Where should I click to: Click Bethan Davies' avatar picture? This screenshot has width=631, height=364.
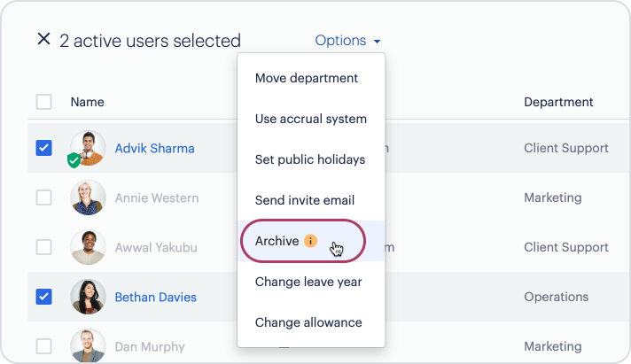(88, 297)
